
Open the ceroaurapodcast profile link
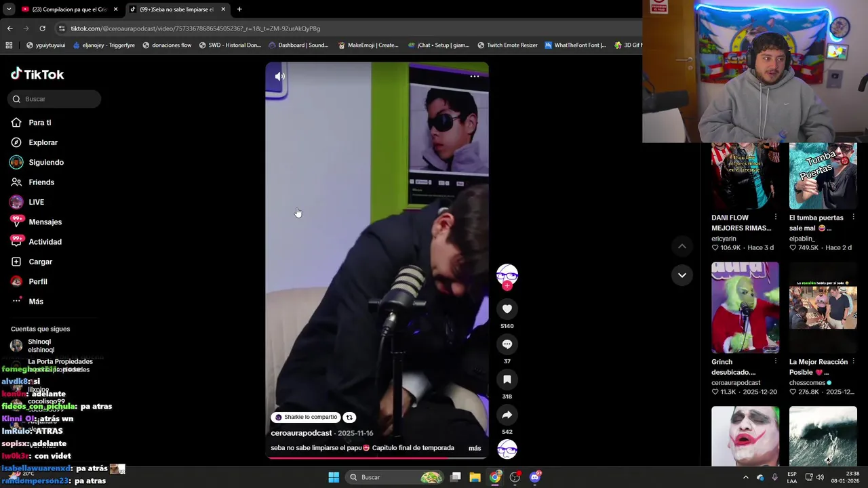[301, 433]
